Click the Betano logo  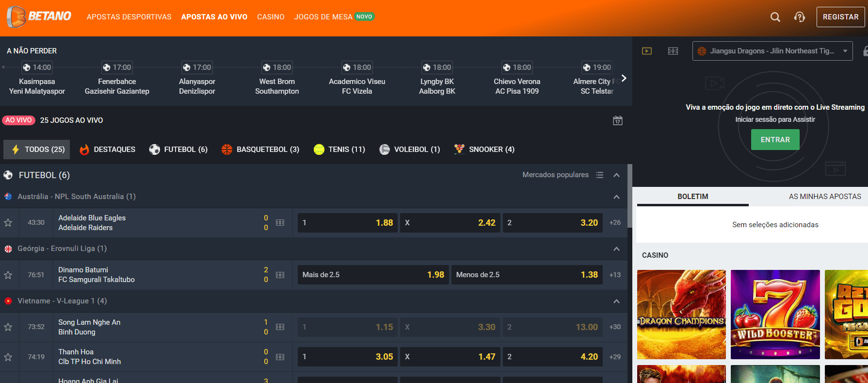point(39,17)
